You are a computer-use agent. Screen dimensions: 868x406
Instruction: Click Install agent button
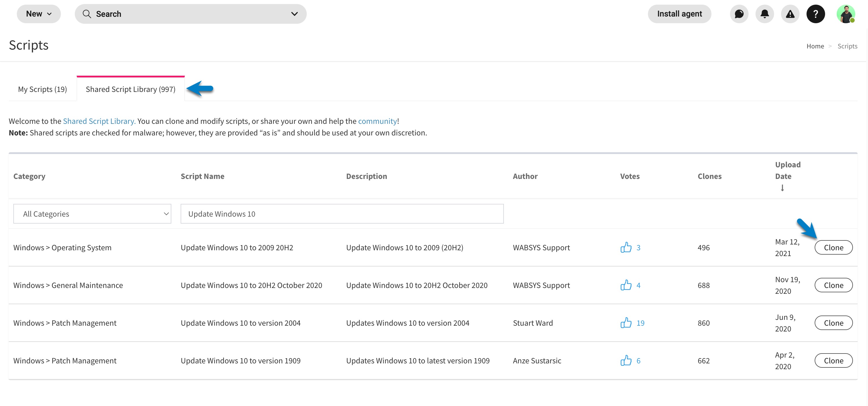pos(679,14)
